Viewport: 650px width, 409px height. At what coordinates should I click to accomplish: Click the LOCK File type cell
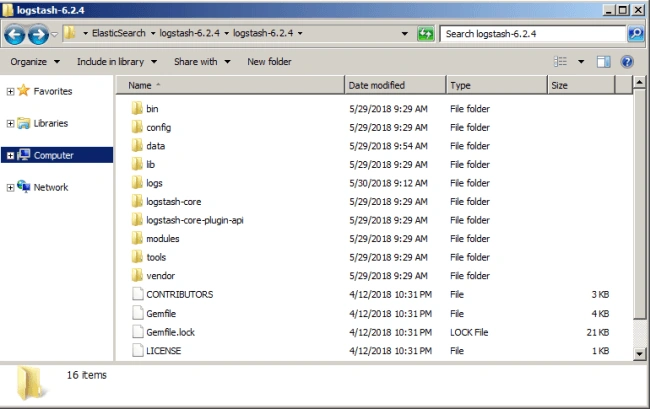(x=469, y=332)
